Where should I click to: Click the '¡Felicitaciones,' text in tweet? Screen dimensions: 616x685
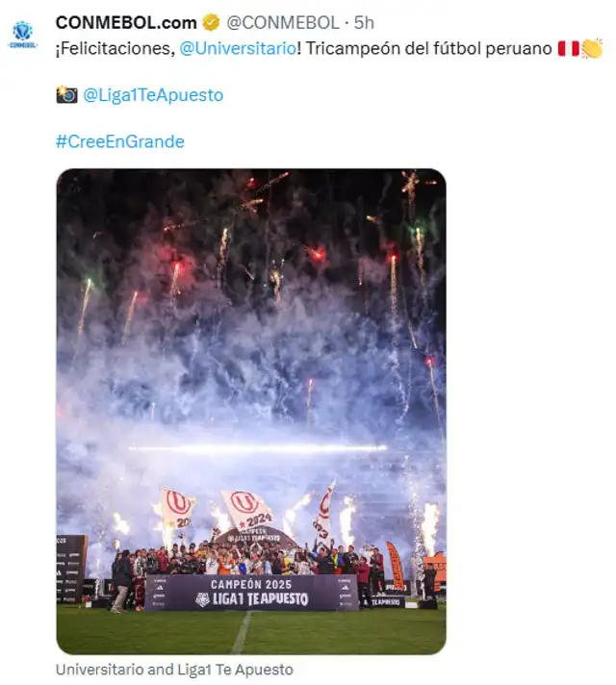click(115, 48)
